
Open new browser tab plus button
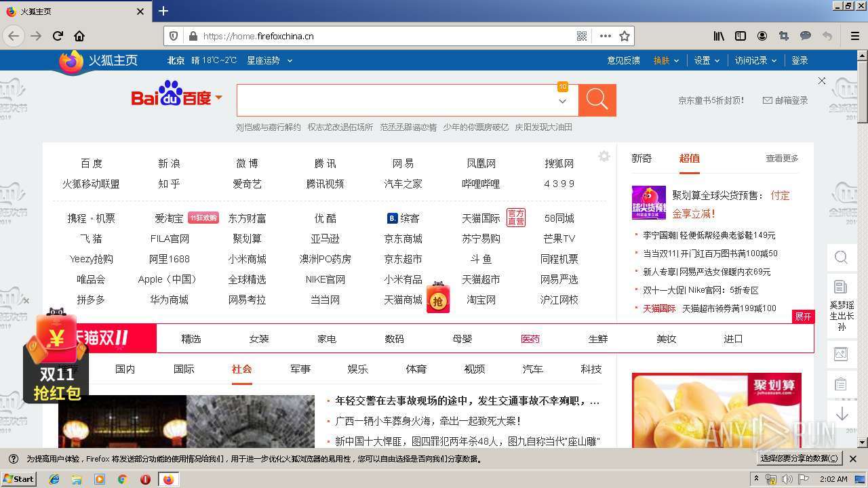163,11
